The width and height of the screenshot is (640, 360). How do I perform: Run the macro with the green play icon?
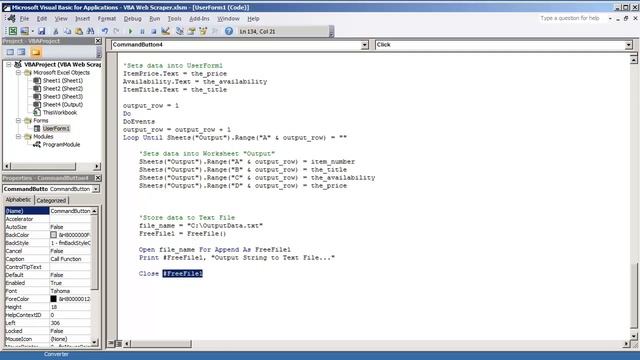click(x=131, y=31)
